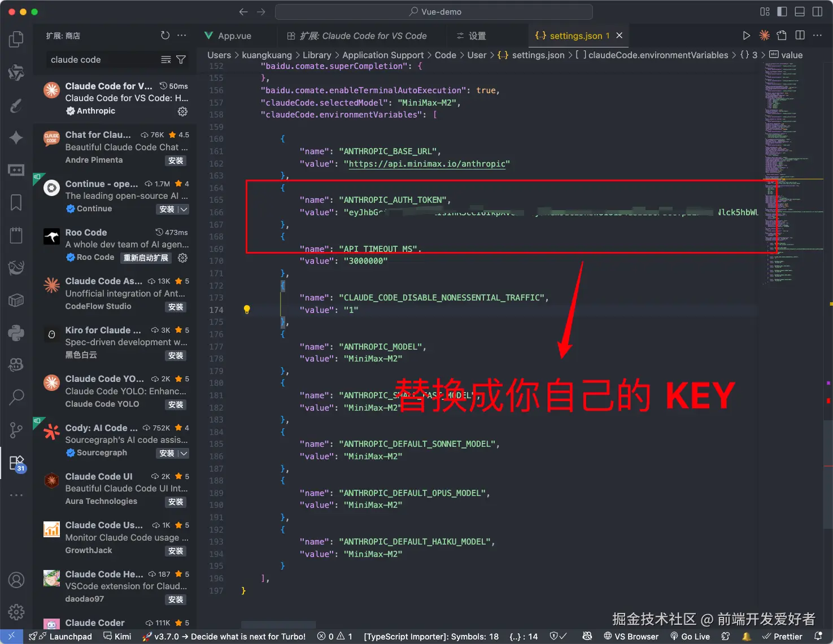Open notifications bell in status bar
This screenshot has height=644, width=833.
pyautogui.click(x=818, y=636)
